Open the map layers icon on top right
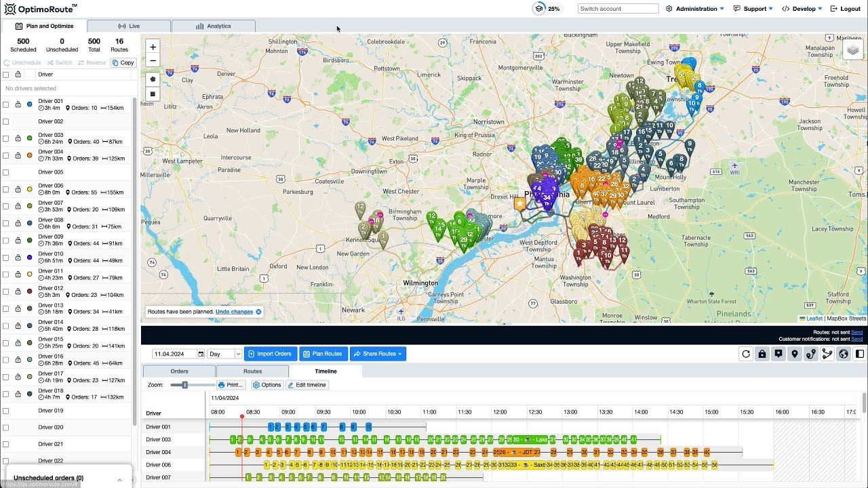The height and width of the screenshot is (488, 868). (853, 49)
